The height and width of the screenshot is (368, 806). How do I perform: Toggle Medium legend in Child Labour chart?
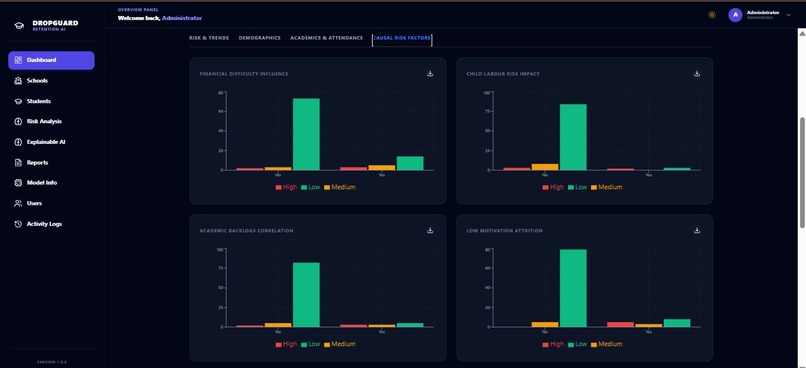[607, 187]
